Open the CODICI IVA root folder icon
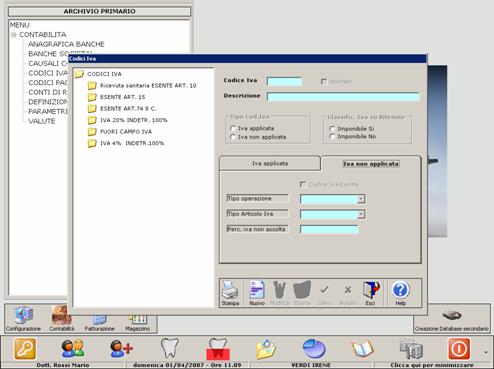Screen dimensions: 494x369 point(79,74)
